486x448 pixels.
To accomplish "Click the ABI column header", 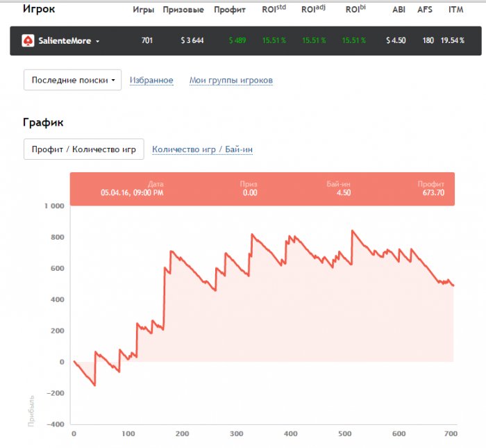I will coord(399,10).
